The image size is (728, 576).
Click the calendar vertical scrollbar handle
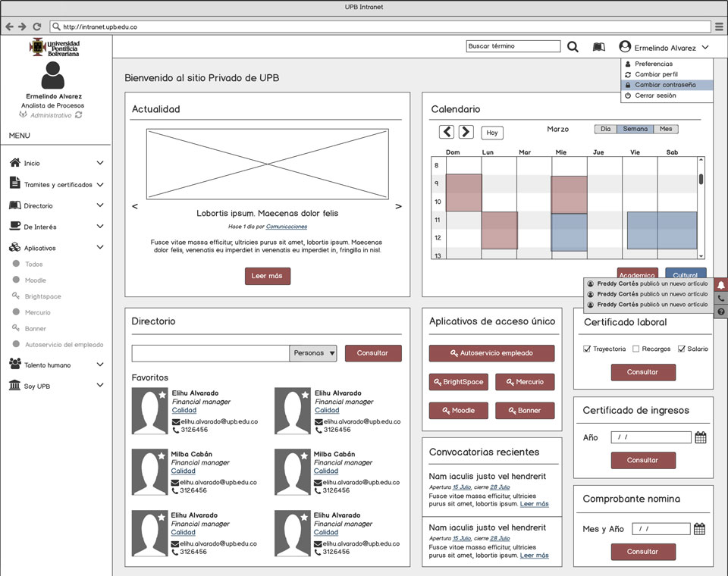click(701, 180)
